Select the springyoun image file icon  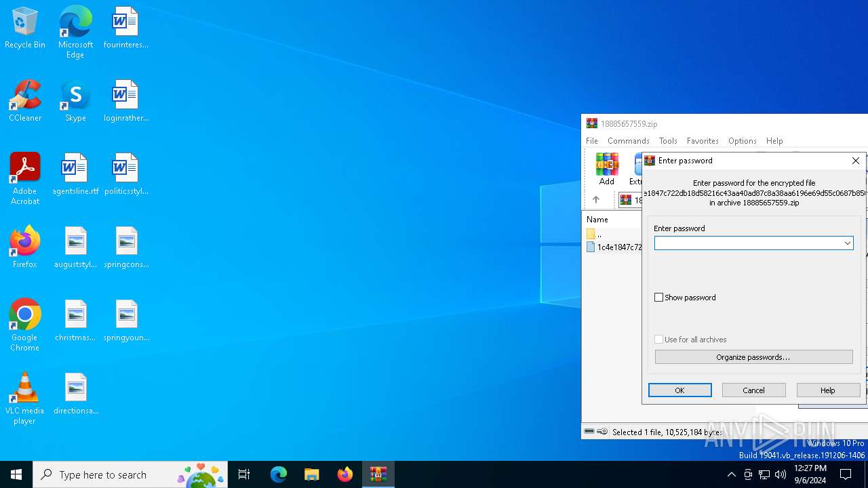[125, 321]
